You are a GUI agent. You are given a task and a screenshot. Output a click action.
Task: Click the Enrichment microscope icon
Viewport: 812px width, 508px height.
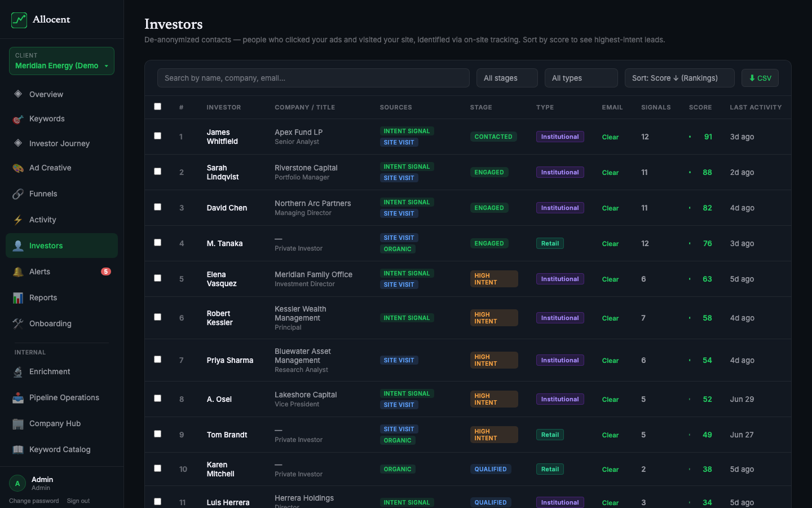[x=18, y=372]
